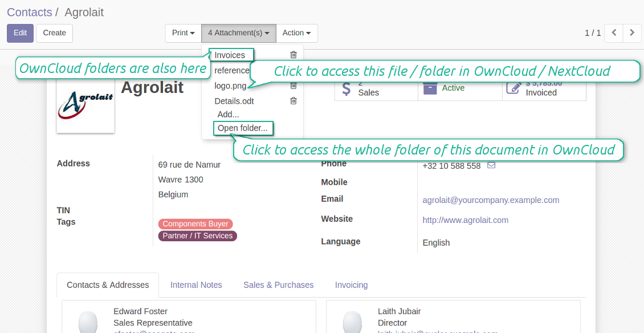Remove logo.png using its trash icon

coord(294,86)
